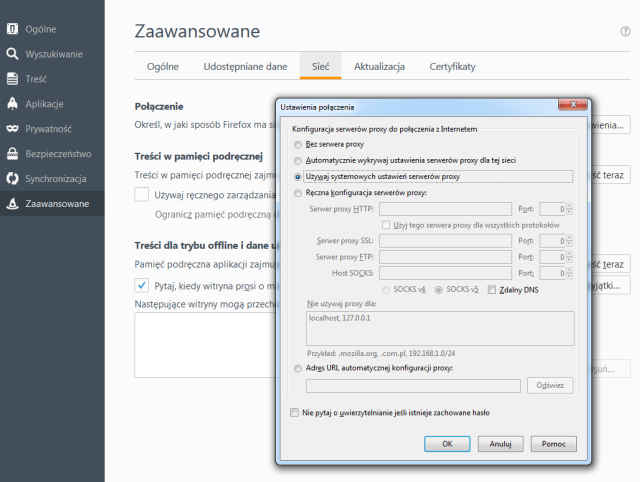The image size is (640, 482).
Task: Choose automatic proxy detection for this network
Action: pyautogui.click(x=296, y=161)
